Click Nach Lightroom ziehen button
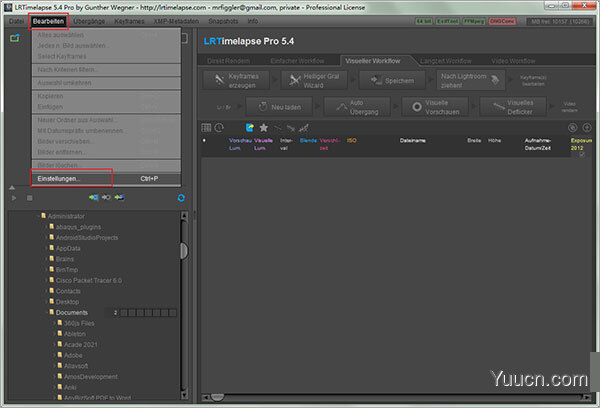600x408 pixels. click(470, 80)
